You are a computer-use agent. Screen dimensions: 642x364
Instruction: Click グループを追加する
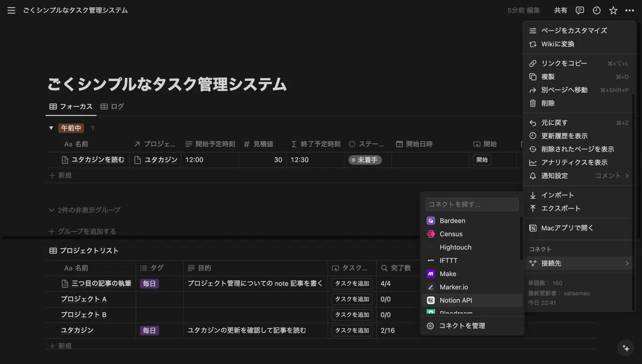[x=82, y=231]
